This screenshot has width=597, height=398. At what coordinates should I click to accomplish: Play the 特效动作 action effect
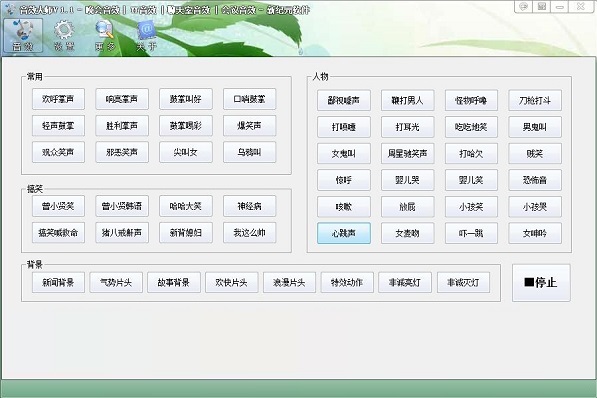347,283
